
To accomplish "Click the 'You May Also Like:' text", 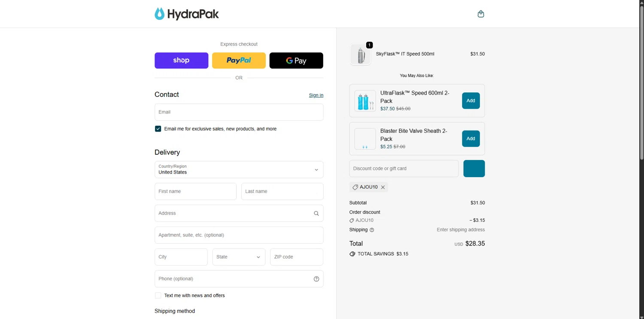I will [x=417, y=76].
